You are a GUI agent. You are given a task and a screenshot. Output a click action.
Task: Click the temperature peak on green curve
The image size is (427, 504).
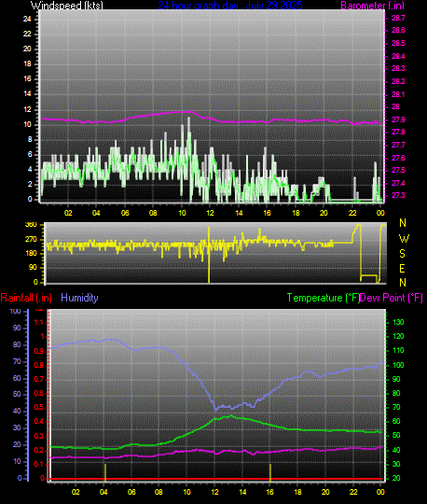[x=230, y=416]
